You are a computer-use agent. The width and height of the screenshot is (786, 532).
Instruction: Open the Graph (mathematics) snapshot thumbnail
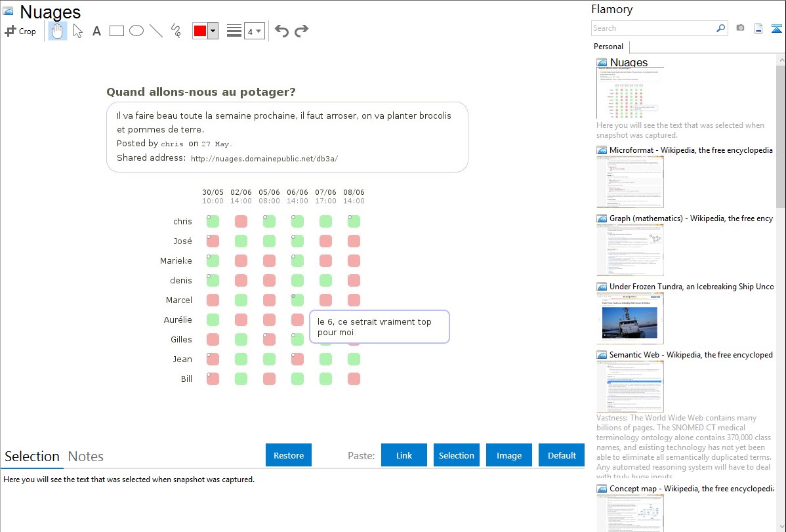(x=630, y=250)
